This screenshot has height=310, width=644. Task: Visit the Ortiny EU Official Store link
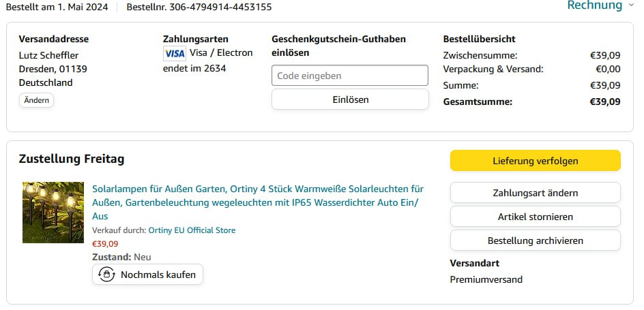point(192,230)
